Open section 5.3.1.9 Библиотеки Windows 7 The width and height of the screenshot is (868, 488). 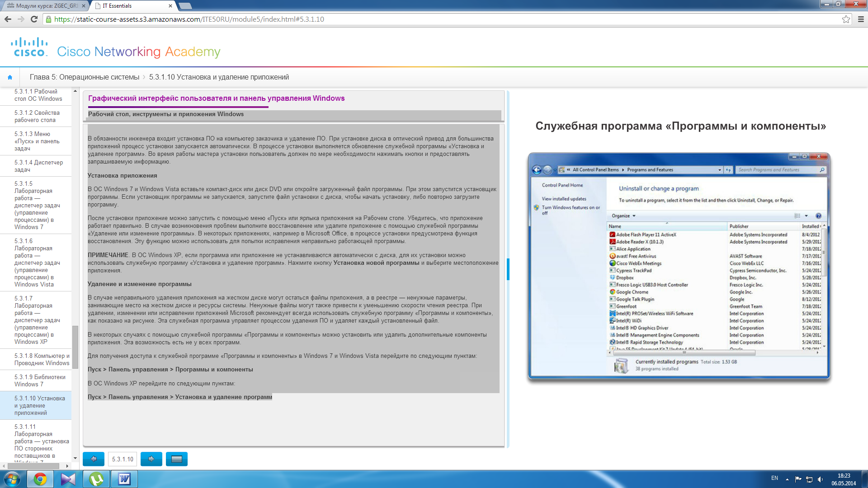click(x=40, y=380)
